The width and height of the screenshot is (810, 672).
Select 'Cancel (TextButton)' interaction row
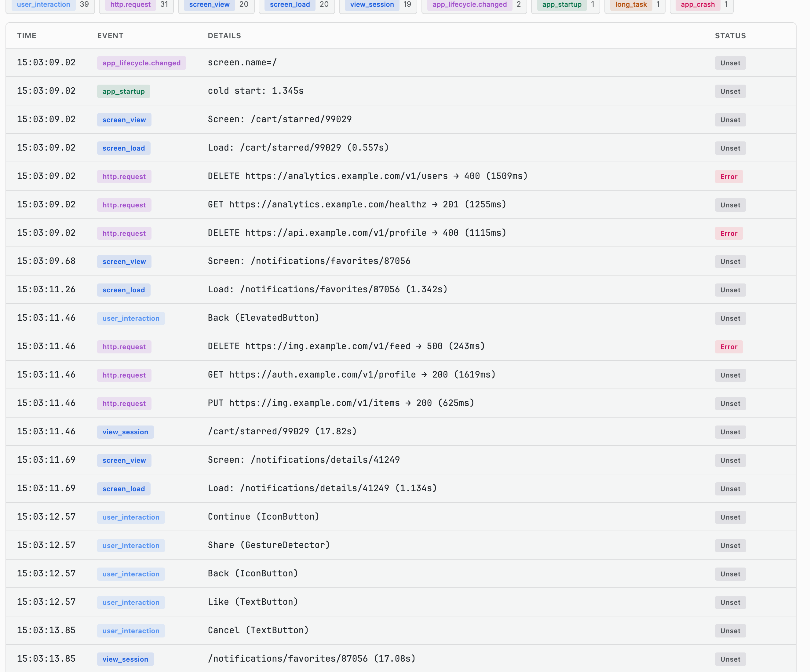(401, 630)
